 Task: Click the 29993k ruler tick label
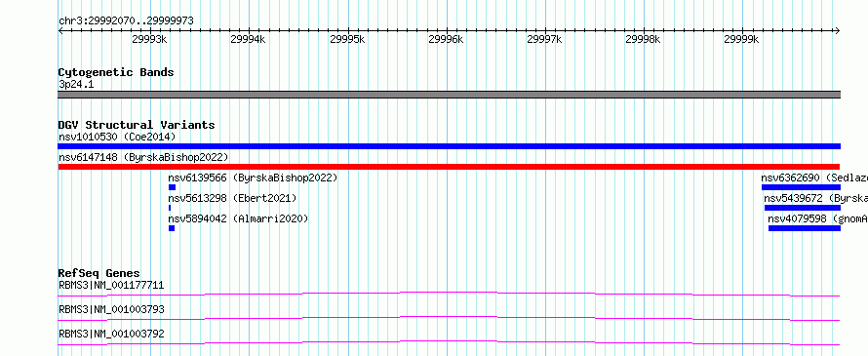point(149,39)
